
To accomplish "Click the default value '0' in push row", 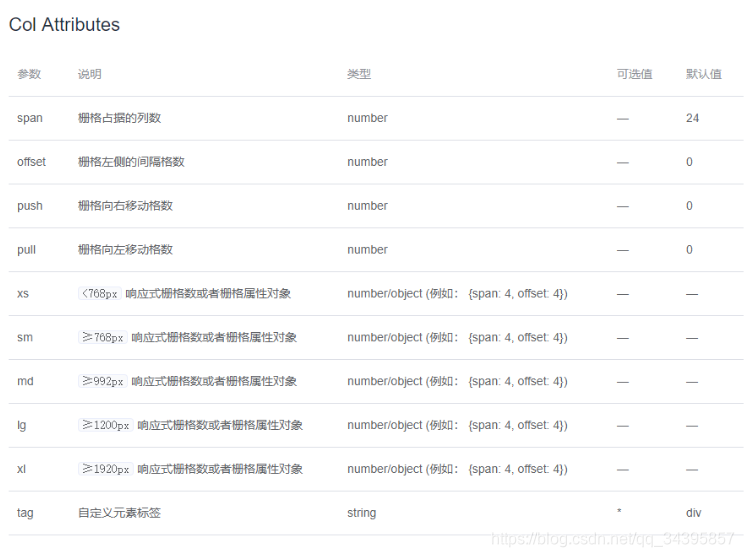I will (x=689, y=206).
